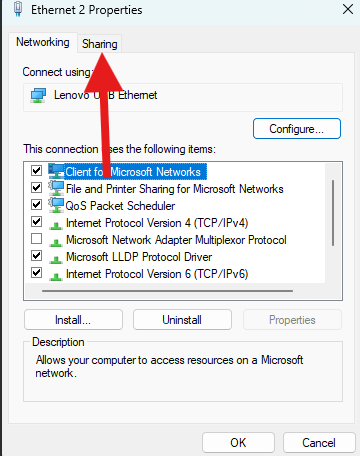Click the Configure... button
The width and height of the screenshot is (360, 456).
pos(297,129)
